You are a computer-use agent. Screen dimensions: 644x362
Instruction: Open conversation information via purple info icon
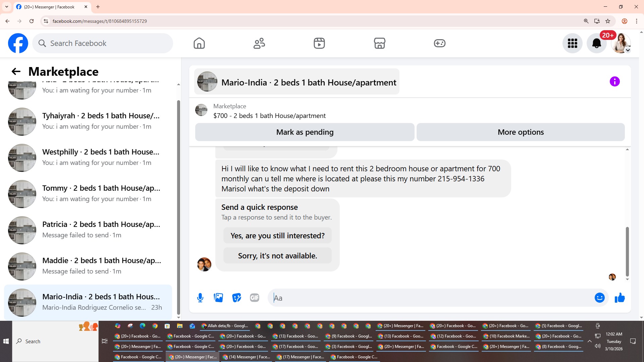point(614,81)
